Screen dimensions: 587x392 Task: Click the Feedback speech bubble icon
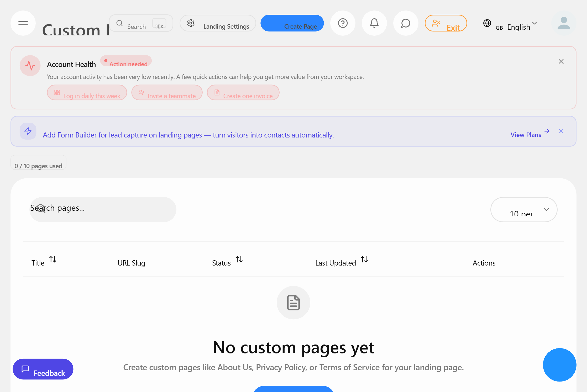[25, 369]
